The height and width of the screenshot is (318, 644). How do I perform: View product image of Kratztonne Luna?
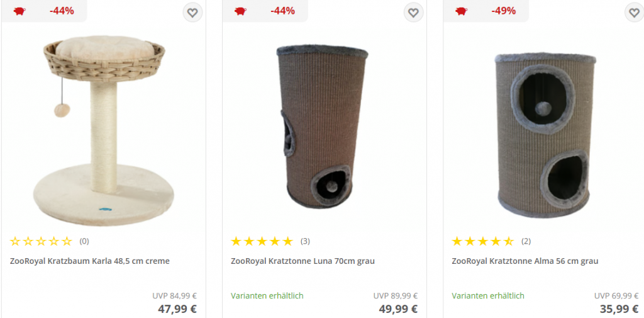click(322, 127)
